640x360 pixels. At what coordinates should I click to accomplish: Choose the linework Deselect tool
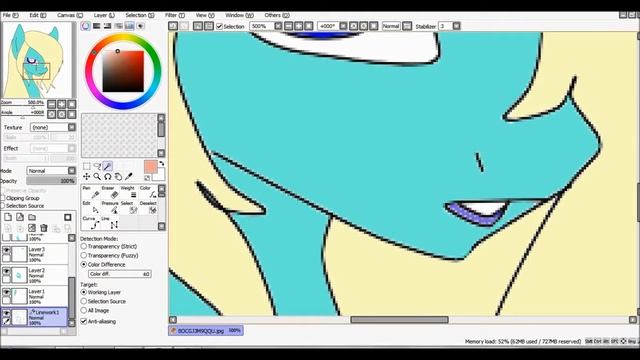(x=148, y=207)
